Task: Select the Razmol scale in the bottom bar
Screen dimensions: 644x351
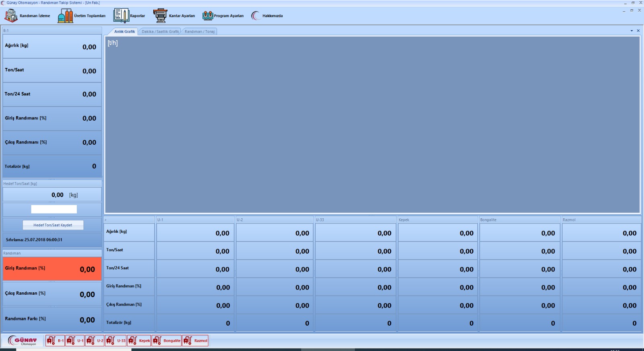Action: [x=195, y=341]
